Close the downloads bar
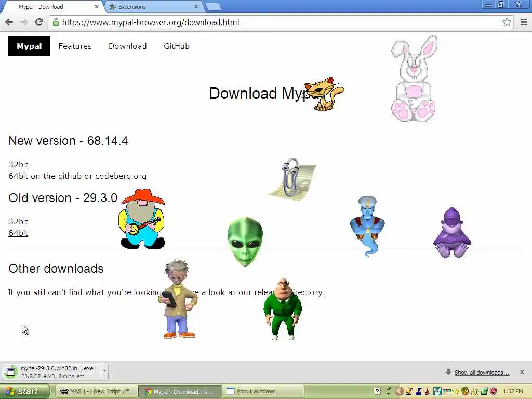The width and height of the screenshot is (532, 399). click(522, 372)
